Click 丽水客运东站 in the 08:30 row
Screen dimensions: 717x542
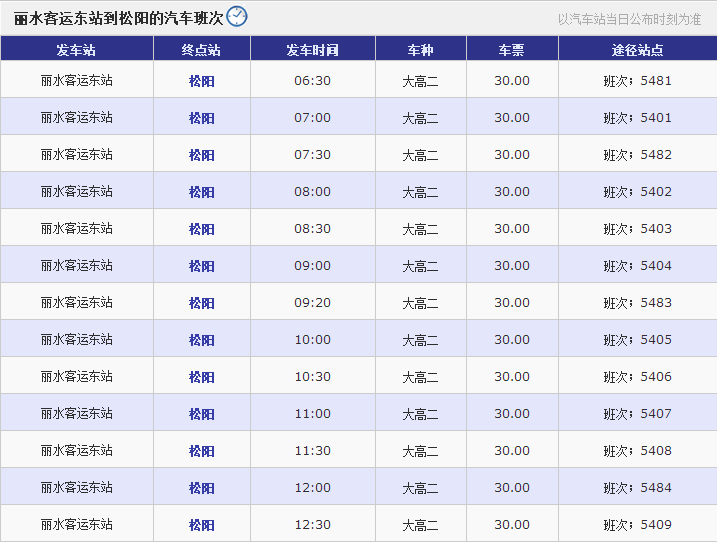(76, 229)
